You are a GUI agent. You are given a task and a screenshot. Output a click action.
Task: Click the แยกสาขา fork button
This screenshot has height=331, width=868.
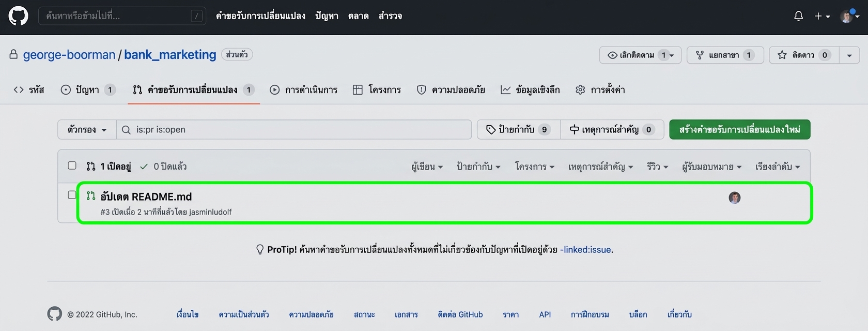click(x=725, y=55)
